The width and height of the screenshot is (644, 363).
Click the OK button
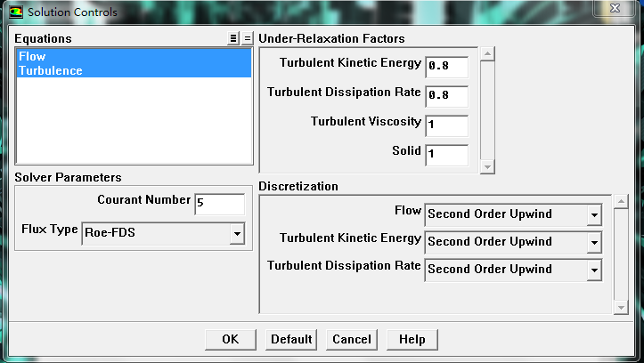point(231,340)
